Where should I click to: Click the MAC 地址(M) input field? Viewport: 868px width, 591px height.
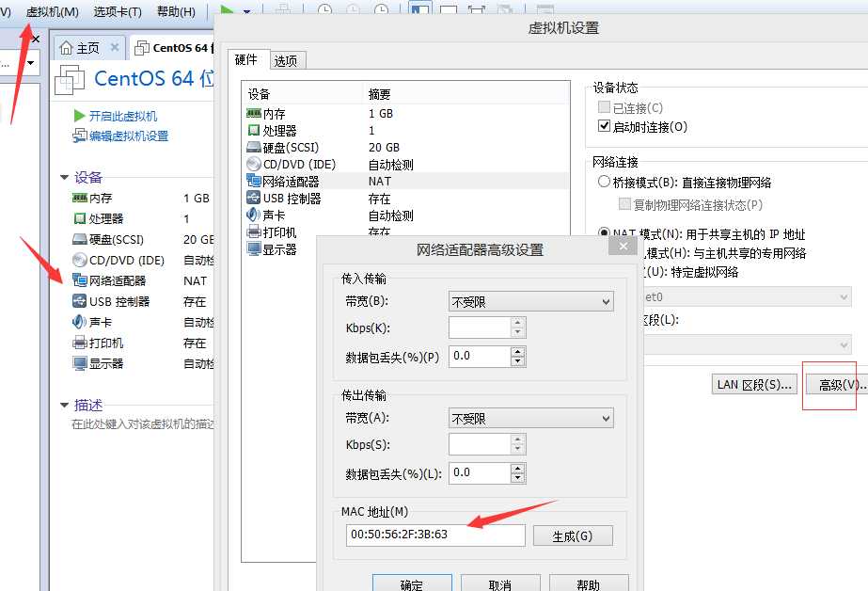tap(435, 535)
